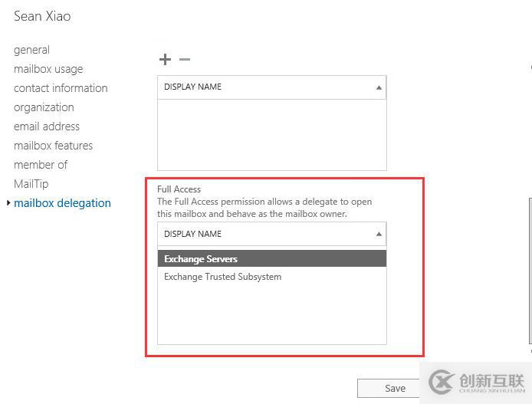This screenshot has width=532, height=404.
Task: Click the empty area of the upper delegates list
Action: [272, 135]
